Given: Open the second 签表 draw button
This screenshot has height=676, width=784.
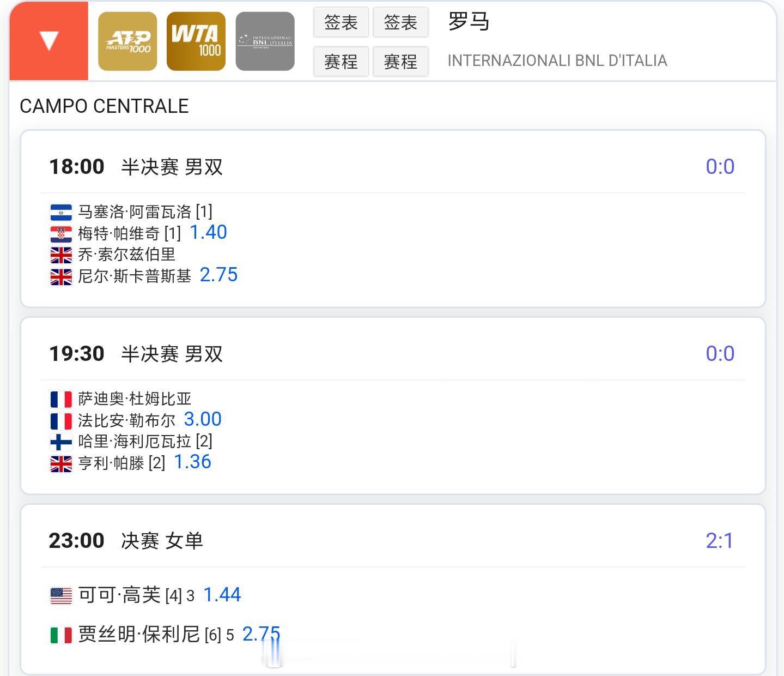Looking at the screenshot, I should 400,22.
